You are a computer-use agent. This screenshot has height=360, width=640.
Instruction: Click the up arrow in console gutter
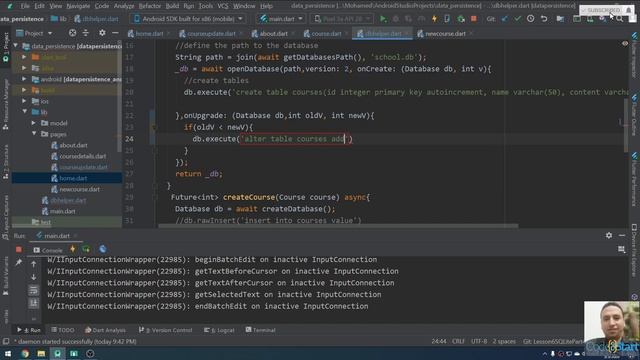tap(33, 264)
